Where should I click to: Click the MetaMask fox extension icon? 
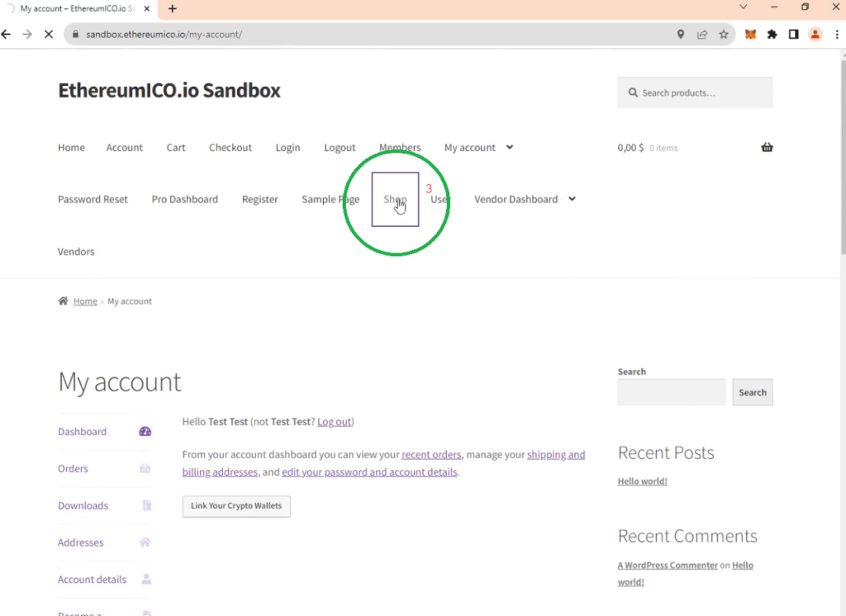pos(751,35)
